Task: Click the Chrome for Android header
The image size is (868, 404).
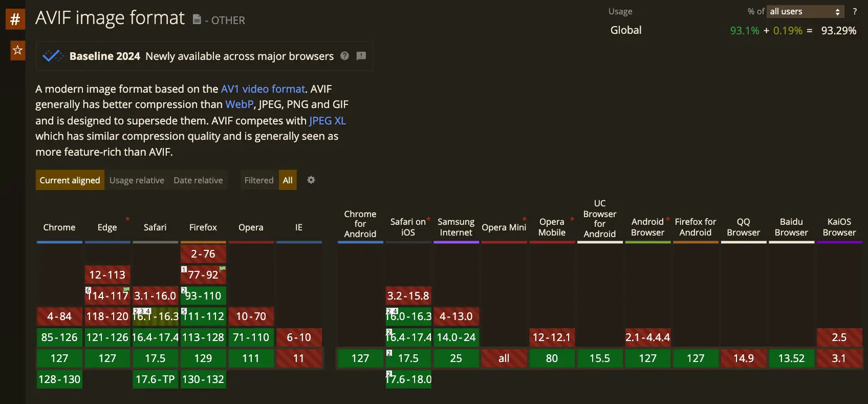Action: [x=360, y=224]
